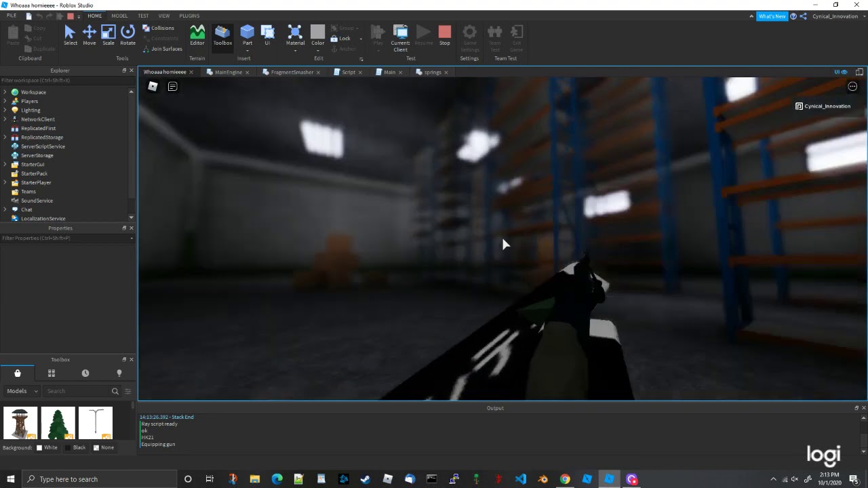Set Toolbox background to White
Screen dimensions: 868x488
pyautogui.click(x=47, y=447)
